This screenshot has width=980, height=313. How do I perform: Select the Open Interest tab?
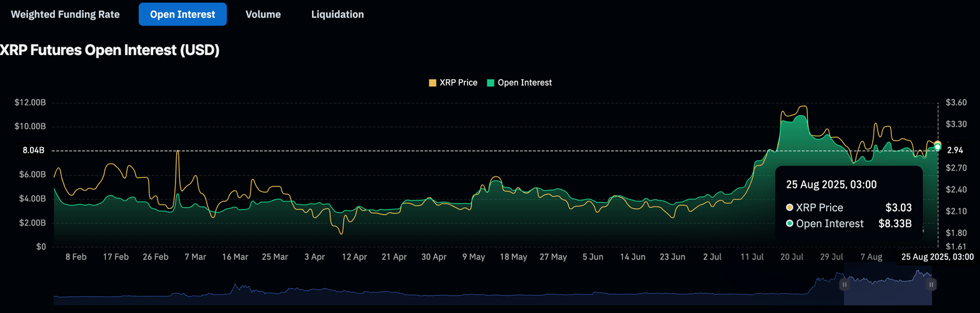pos(182,14)
